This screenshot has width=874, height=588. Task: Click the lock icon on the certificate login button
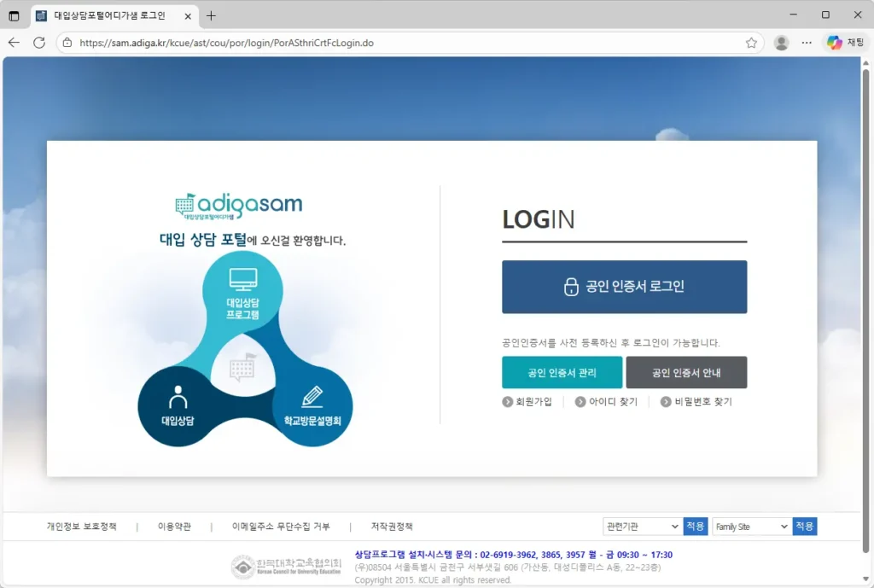pyautogui.click(x=574, y=287)
